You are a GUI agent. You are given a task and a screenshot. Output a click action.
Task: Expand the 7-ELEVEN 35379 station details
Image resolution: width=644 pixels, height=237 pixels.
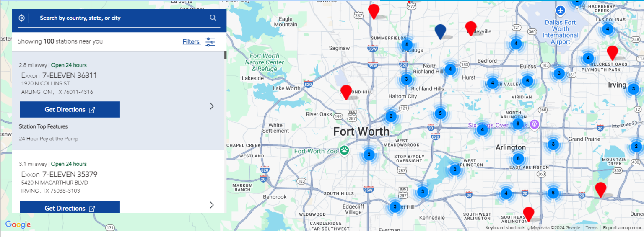click(211, 205)
